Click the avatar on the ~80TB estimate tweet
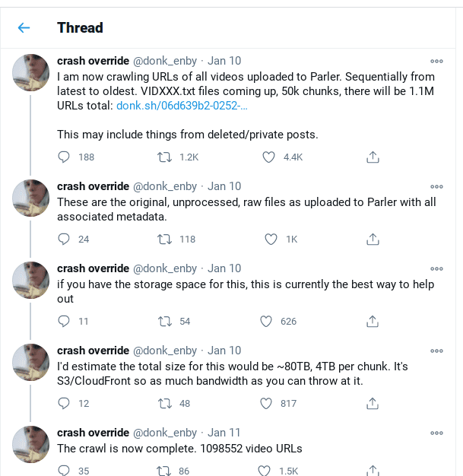This screenshot has width=463, height=476. point(31,362)
